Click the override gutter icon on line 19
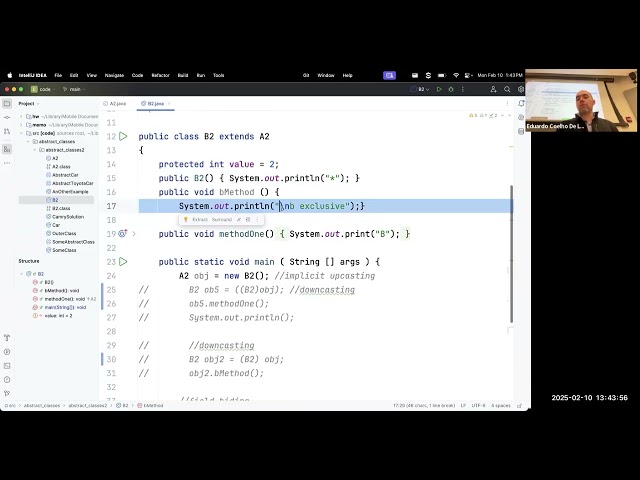 pyautogui.click(x=122, y=234)
